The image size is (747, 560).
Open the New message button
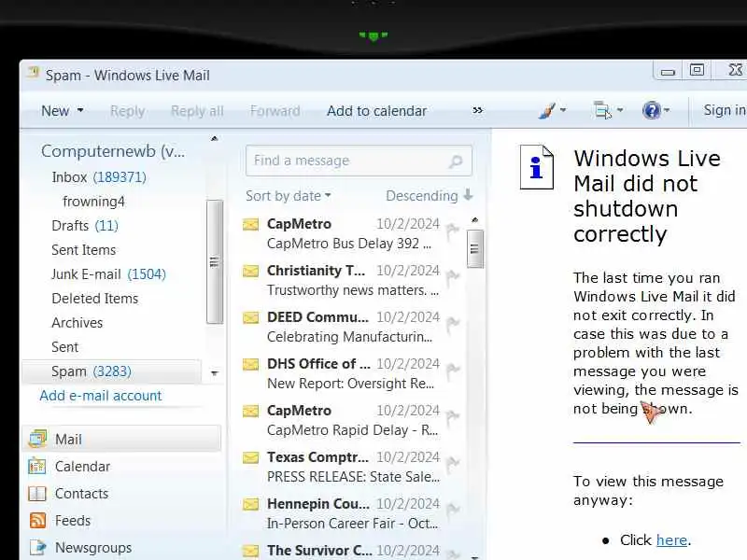[x=55, y=111]
